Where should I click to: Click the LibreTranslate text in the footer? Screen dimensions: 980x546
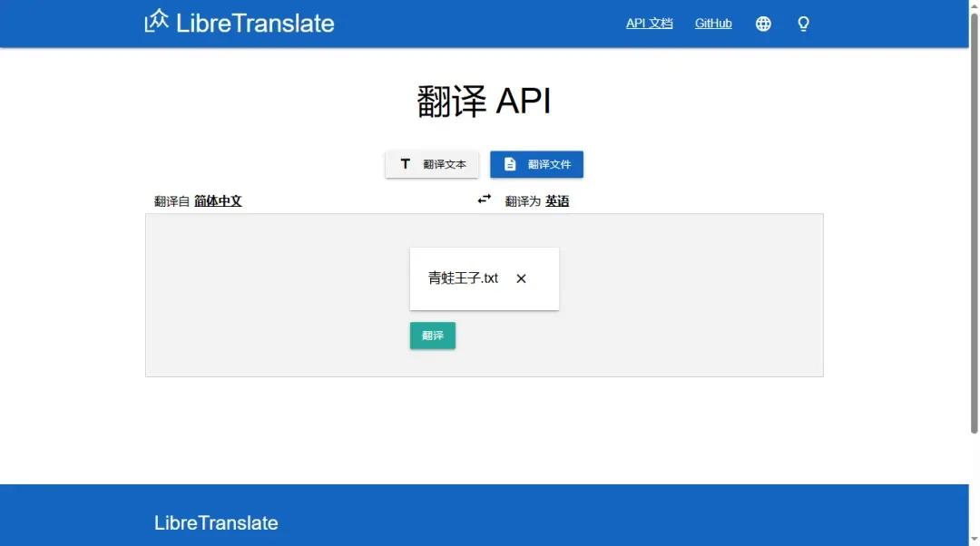click(x=216, y=522)
